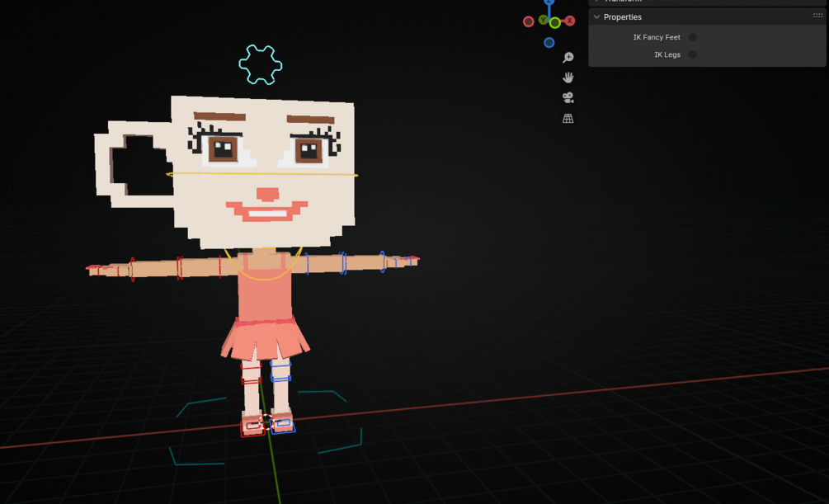Switch perspective/orthographic with the grid icon

[x=568, y=119]
